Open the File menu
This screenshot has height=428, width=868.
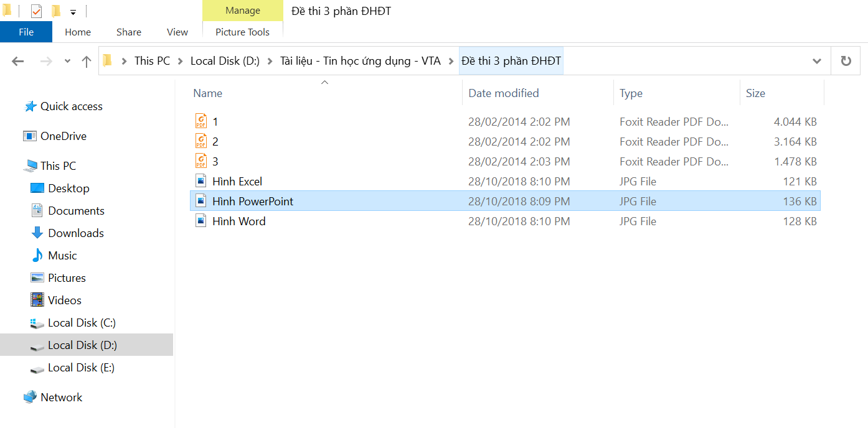[26, 32]
